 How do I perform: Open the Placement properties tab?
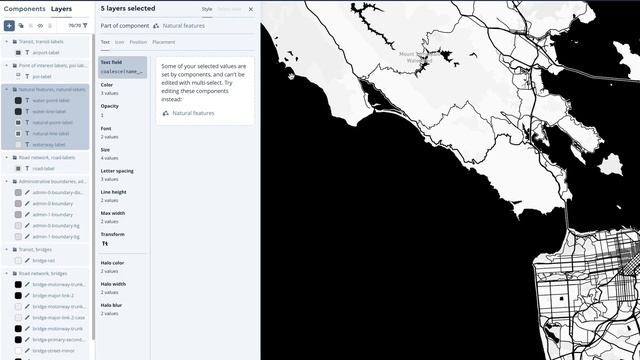(164, 42)
